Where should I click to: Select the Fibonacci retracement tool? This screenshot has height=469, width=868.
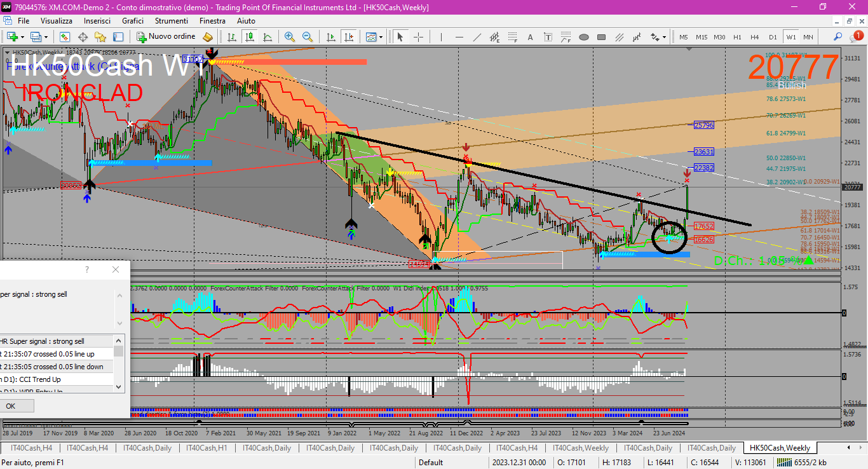[x=513, y=37]
